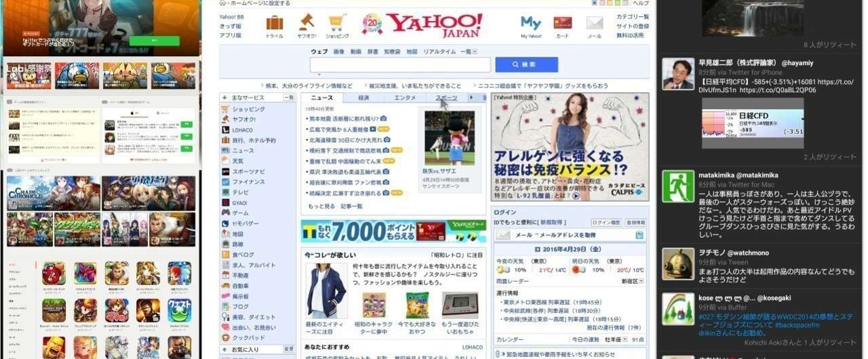Select the スポーツ news tab
Image resolution: width=868 pixels, height=359 pixels.
pos(446,98)
